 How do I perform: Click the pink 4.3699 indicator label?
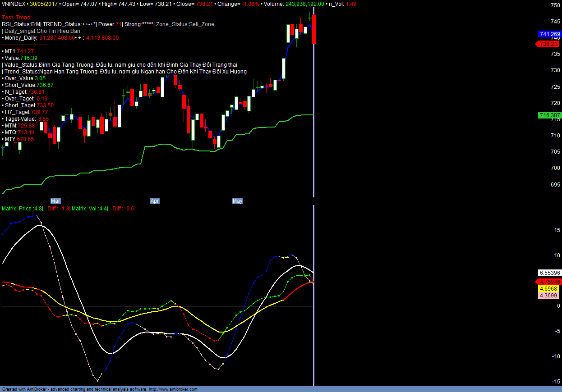tap(549, 296)
